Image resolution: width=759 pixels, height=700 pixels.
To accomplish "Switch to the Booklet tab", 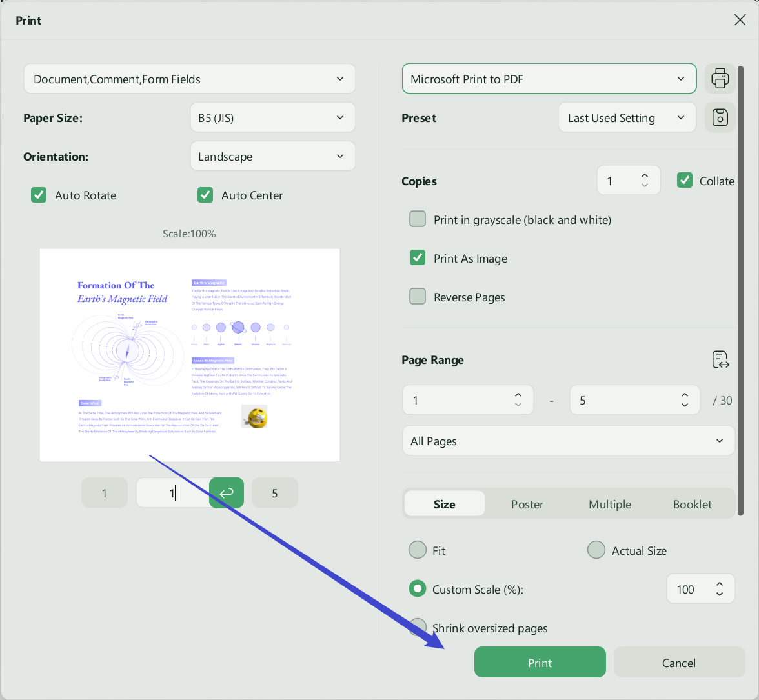I will 692,504.
